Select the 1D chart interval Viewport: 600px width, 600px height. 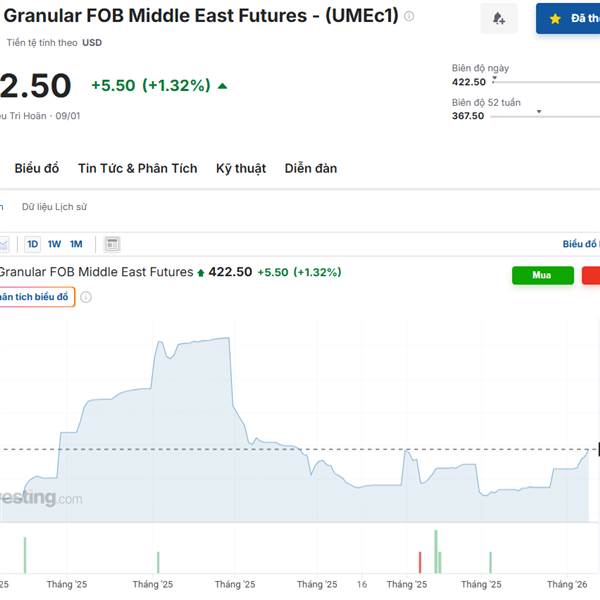click(33, 244)
